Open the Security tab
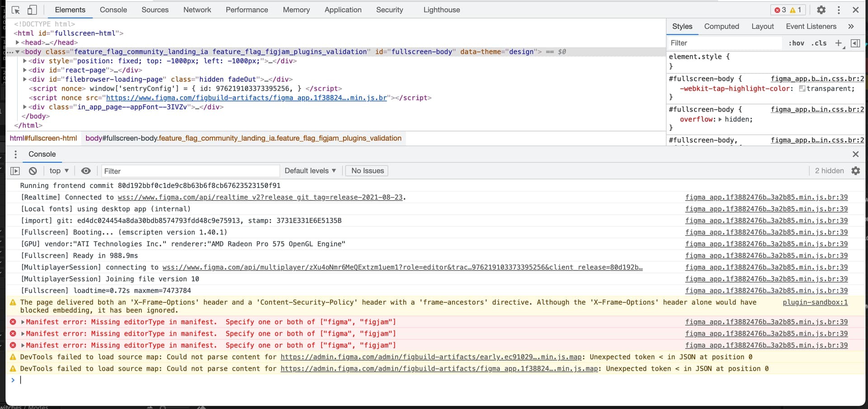 pos(390,10)
